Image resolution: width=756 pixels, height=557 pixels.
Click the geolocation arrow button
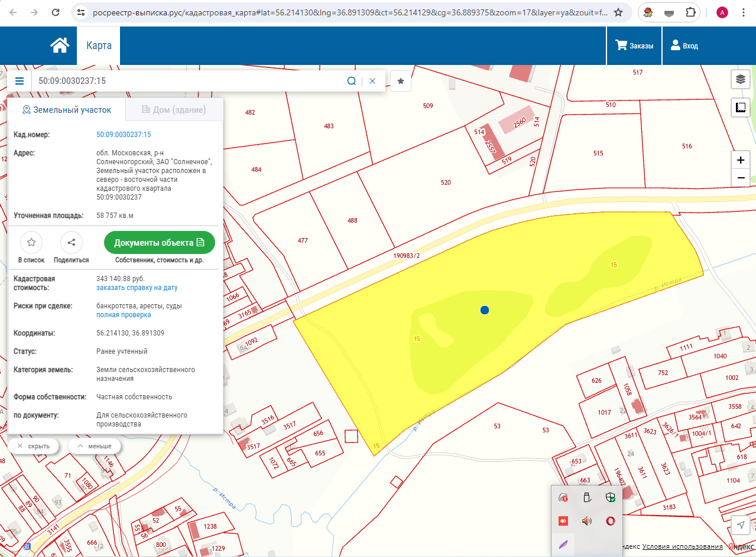(740, 525)
